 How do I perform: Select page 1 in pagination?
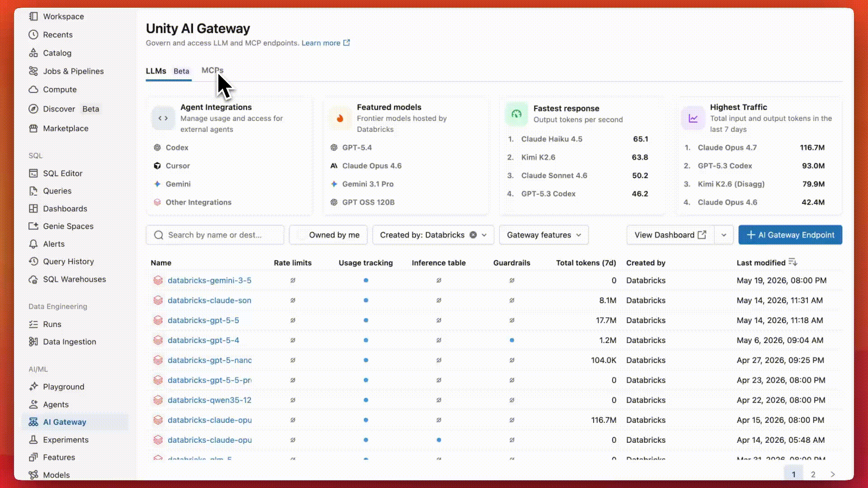pos(793,474)
